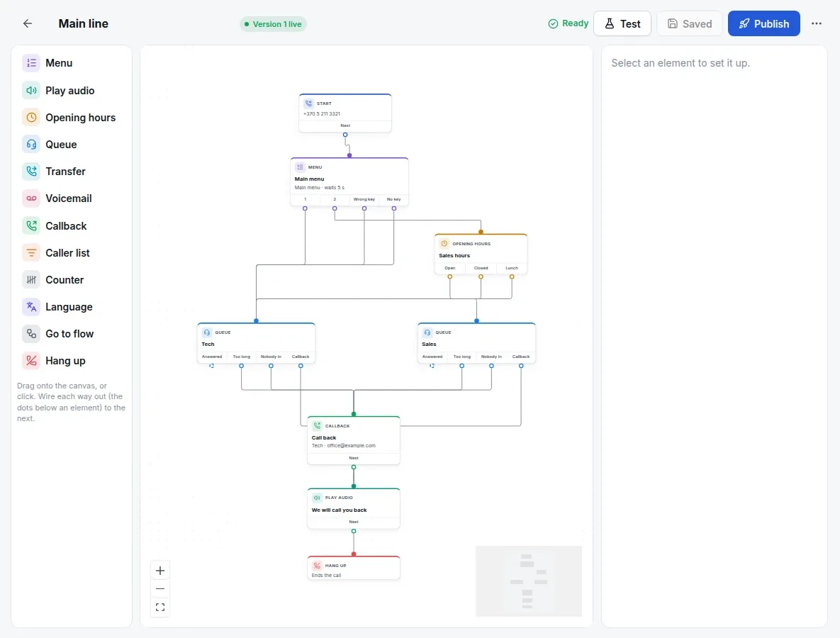Select the Transfer phone icon

pos(32,172)
